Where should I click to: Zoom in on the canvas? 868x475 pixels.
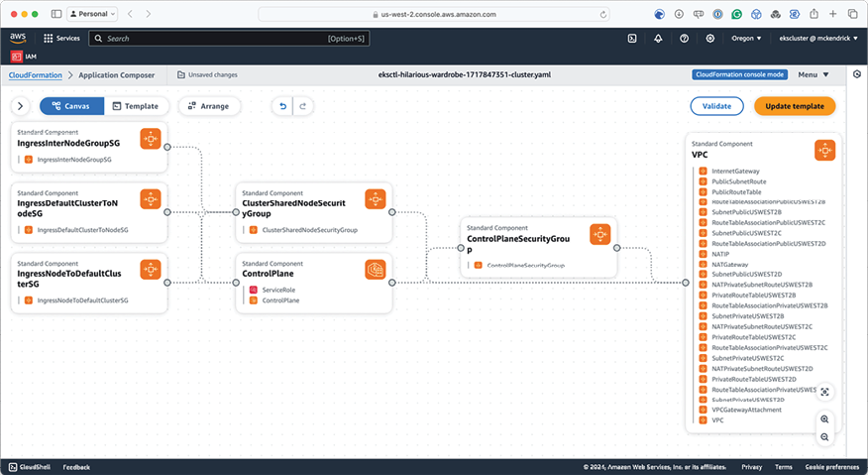824,419
